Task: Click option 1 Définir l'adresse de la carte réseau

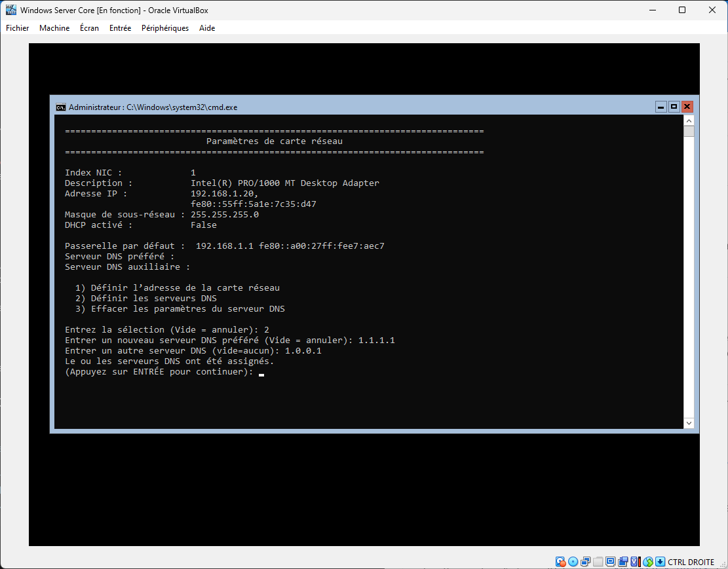Action: 178,287
